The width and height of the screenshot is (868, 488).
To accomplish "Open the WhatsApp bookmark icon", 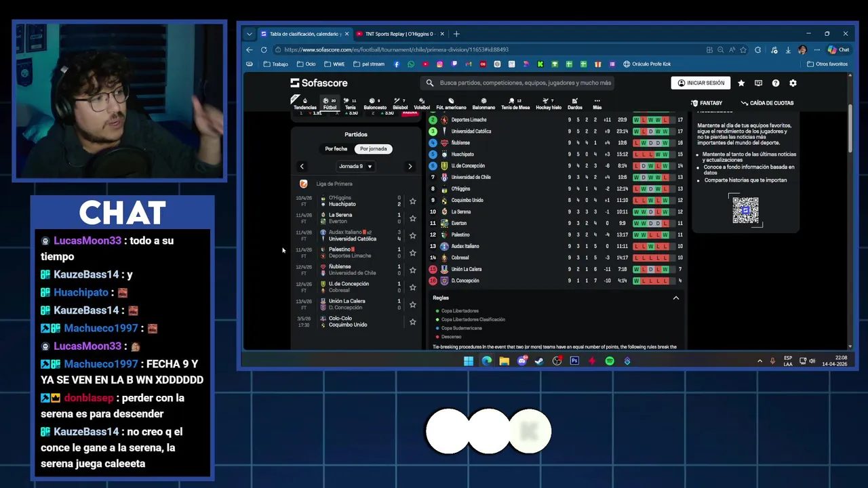I will [x=411, y=64].
